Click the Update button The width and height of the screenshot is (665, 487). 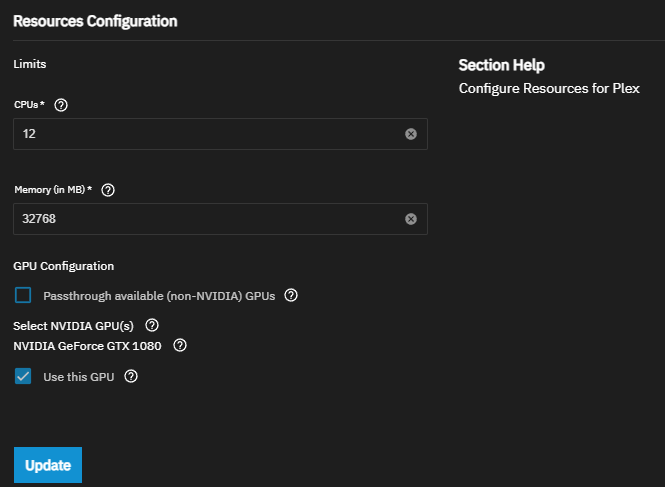click(x=48, y=465)
